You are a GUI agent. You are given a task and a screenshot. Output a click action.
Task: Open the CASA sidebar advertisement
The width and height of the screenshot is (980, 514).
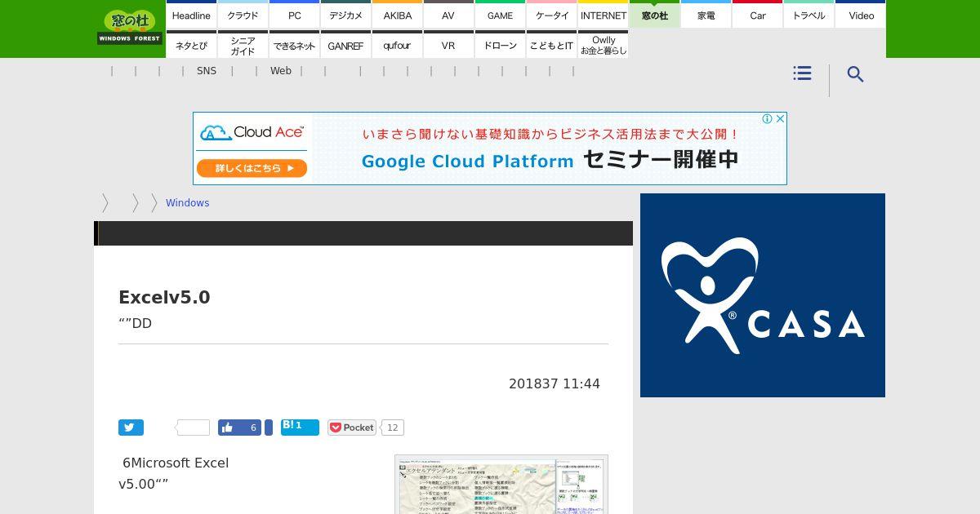[763, 295]
